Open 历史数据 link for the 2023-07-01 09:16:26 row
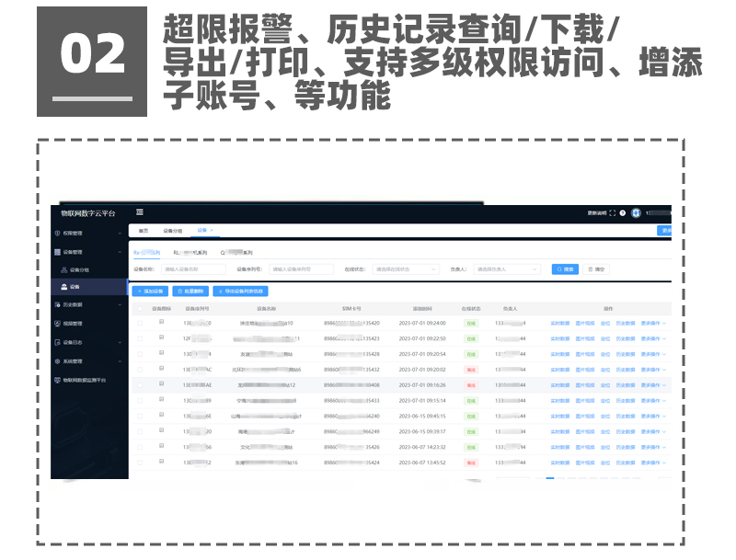736x560 pixels. [626, 385]
